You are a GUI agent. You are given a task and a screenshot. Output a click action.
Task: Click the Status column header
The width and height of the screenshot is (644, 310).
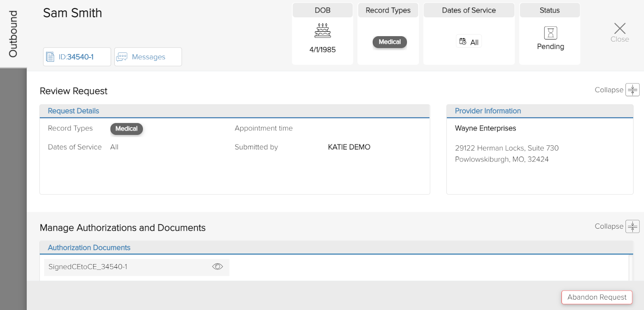click(550, 10)
